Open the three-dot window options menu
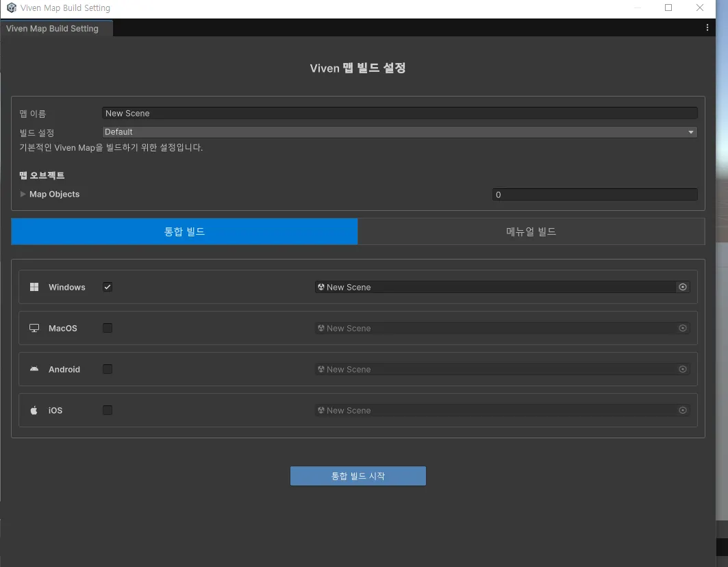The width and height of the screenshot is (728, 567). coord(707,28)
